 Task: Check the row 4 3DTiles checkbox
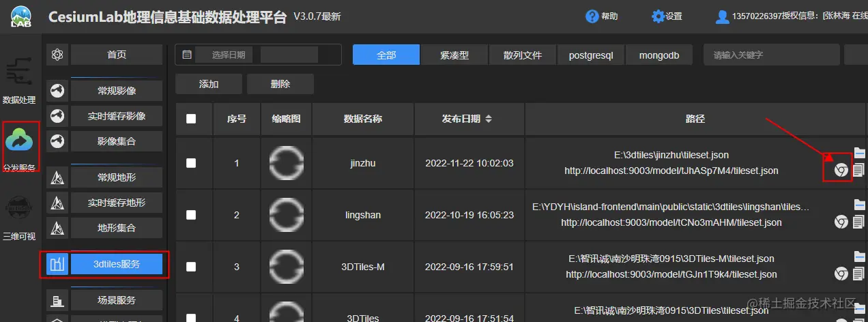[191, 317]
